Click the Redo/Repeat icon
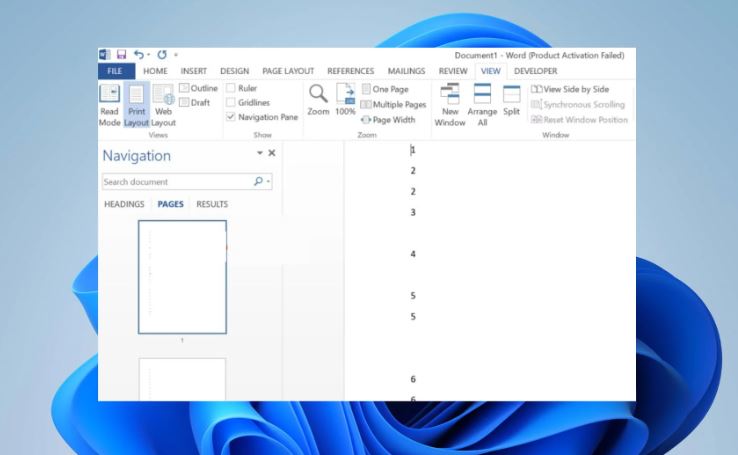The width and height of the screenshot is (738, 455). [x=162, y=55]
